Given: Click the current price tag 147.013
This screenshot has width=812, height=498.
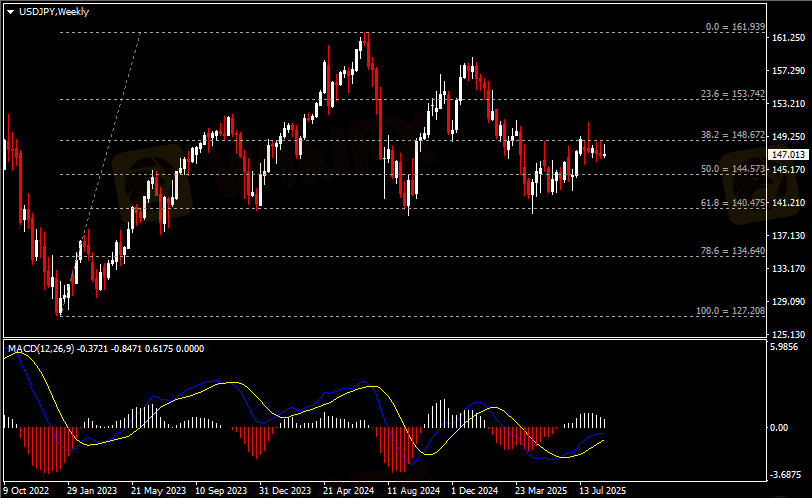Looking at the screenshot, I should pyautogui.click(x=789, y=155).
